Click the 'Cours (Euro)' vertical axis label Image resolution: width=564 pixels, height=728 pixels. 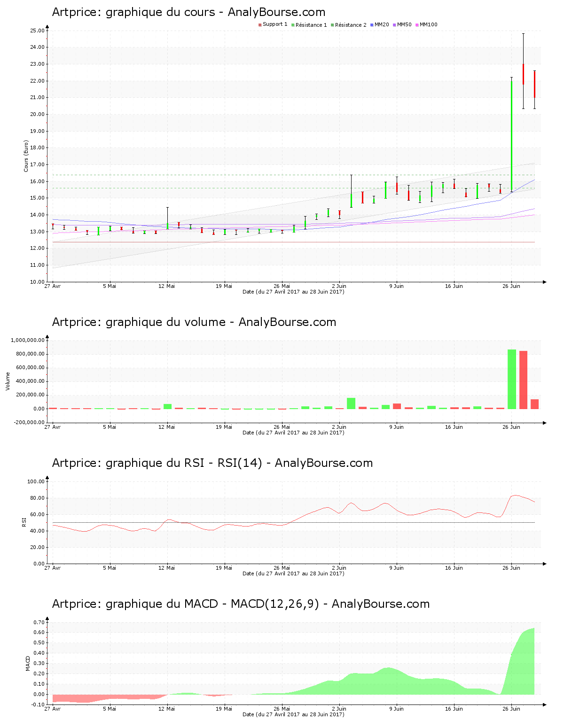(x=26, y=156)
